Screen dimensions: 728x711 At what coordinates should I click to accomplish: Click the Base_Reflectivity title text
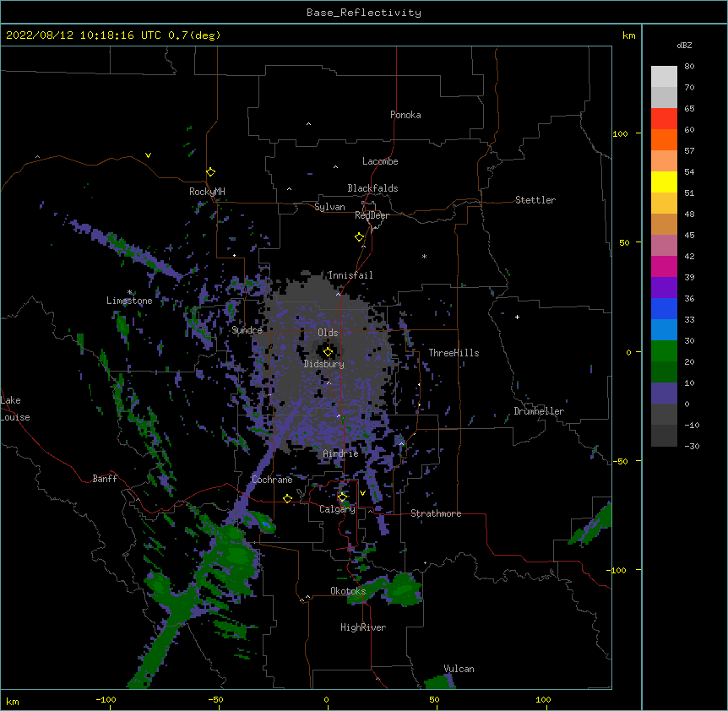coord(364,13)
